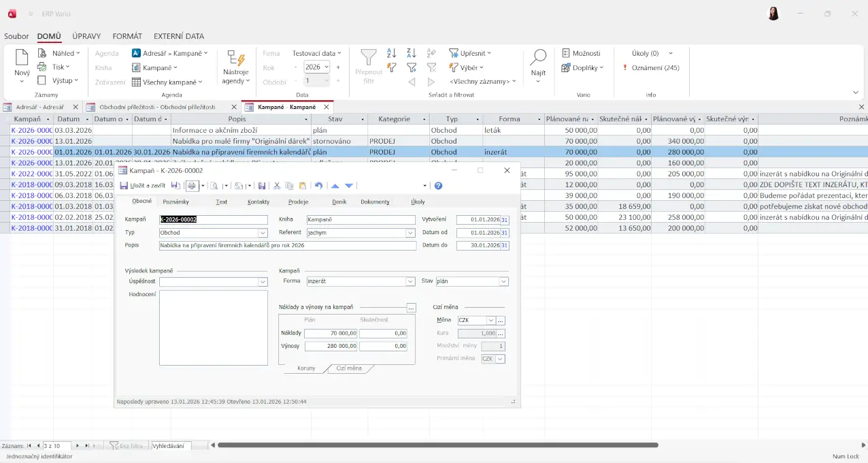Go to next record with blue down arrow
Viewport: 868px width, 463px height.
click(x=349, y=186)
